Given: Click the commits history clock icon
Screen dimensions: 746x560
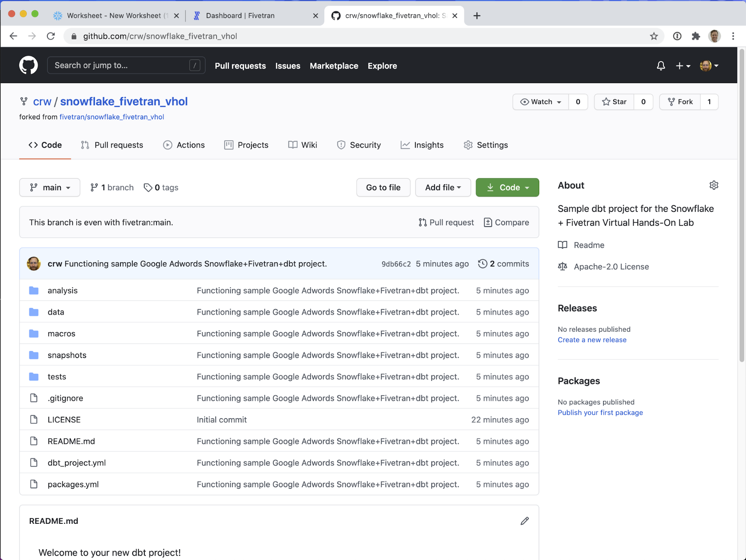Looking at the screenshot, I should pyautogui.click(x=483, y=264).
